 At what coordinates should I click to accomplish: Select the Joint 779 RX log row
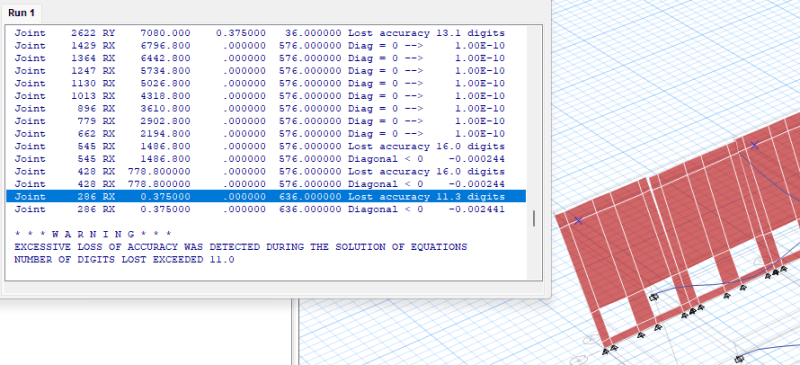260,121
